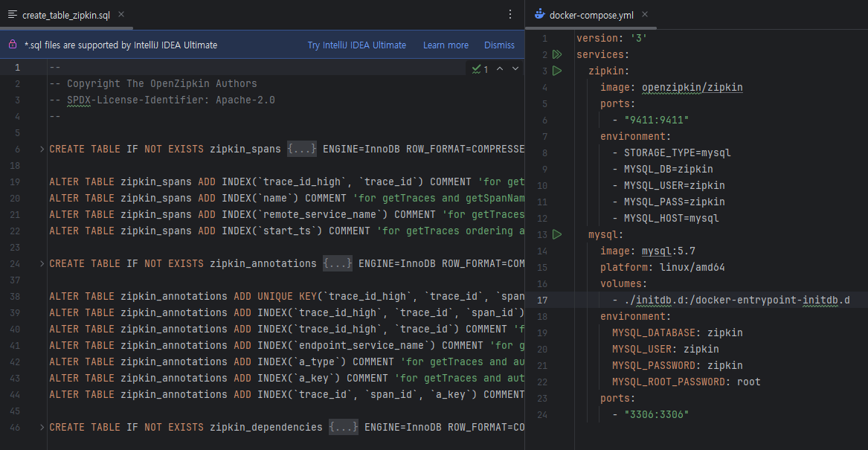Click the ALTER TABLE line indexing `name`
This screenshot has height=450, width=868.
(286, 198)
